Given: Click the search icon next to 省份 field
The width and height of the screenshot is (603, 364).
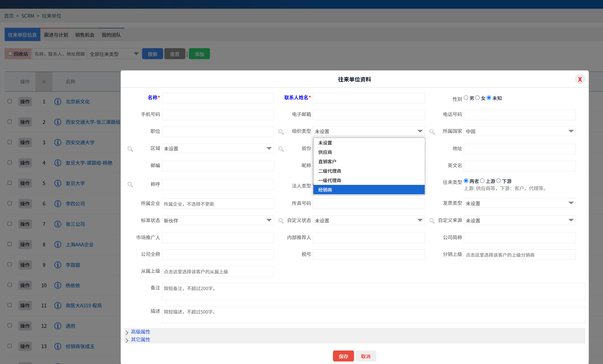Looking at the screenshot, I should pyautogui.click(x=281, y=149).
